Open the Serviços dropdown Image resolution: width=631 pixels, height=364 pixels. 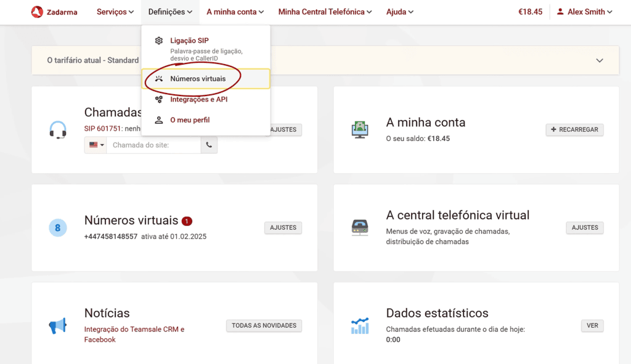115,12
